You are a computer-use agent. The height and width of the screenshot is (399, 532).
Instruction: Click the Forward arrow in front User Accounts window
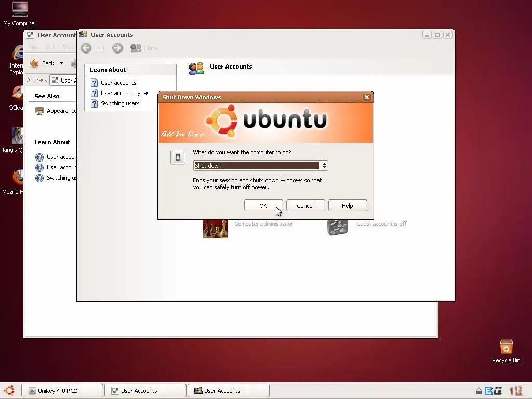coord(118,48)
